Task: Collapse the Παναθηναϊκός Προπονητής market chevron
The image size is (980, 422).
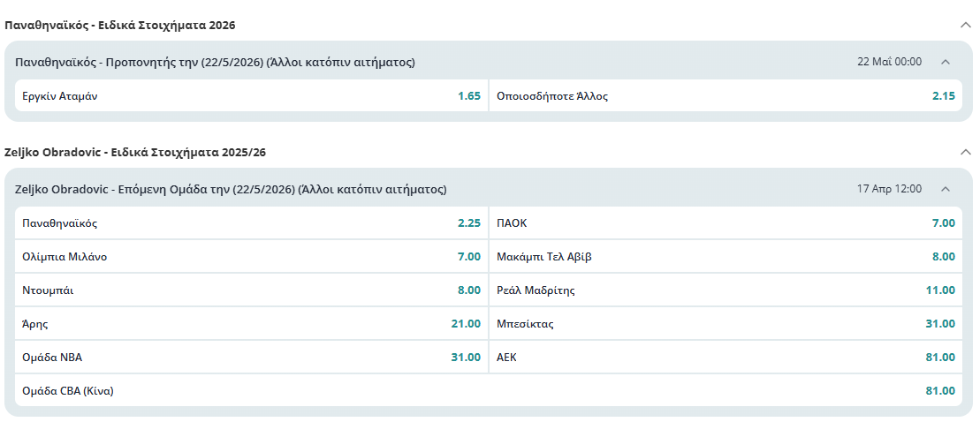Action: tap(945, 62)
